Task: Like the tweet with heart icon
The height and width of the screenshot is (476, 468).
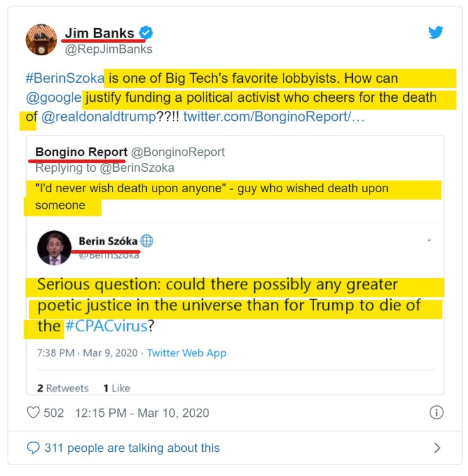Action: tap(34, 413)
